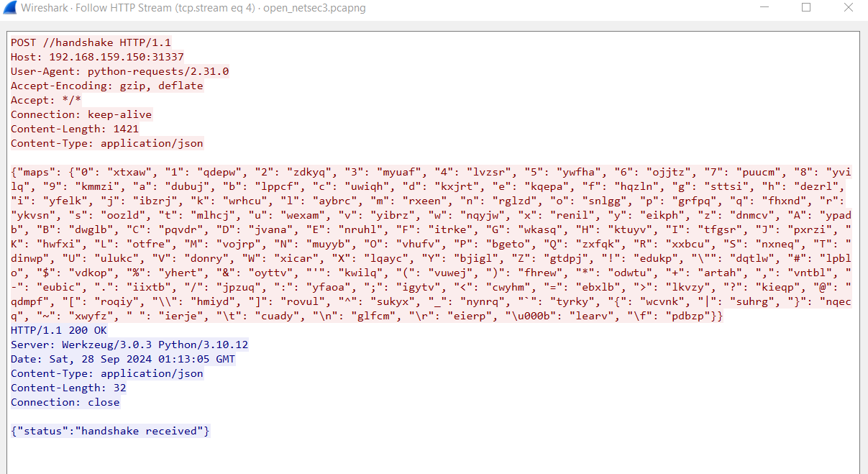Click the 'Connection: close' response header

65,402
